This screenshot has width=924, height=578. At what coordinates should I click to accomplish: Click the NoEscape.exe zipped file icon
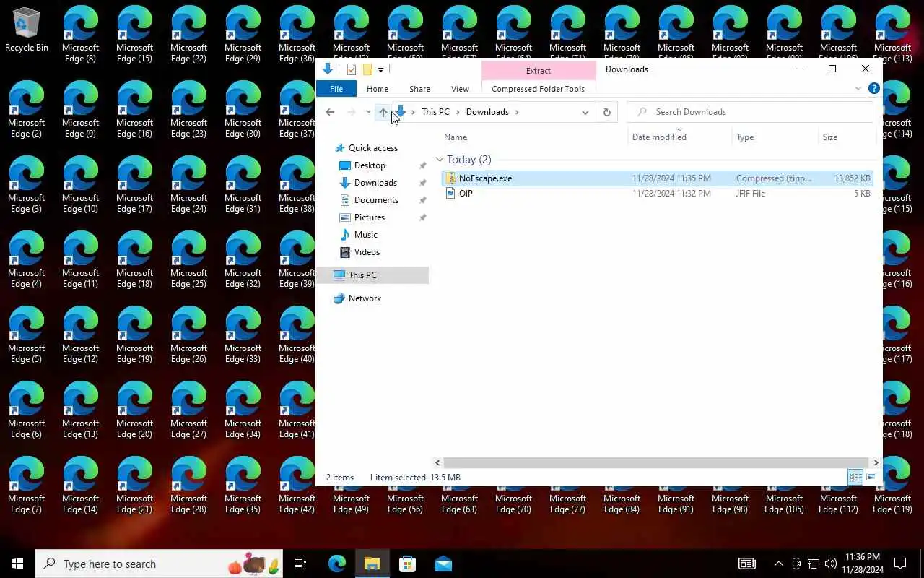tap(450, 178)
